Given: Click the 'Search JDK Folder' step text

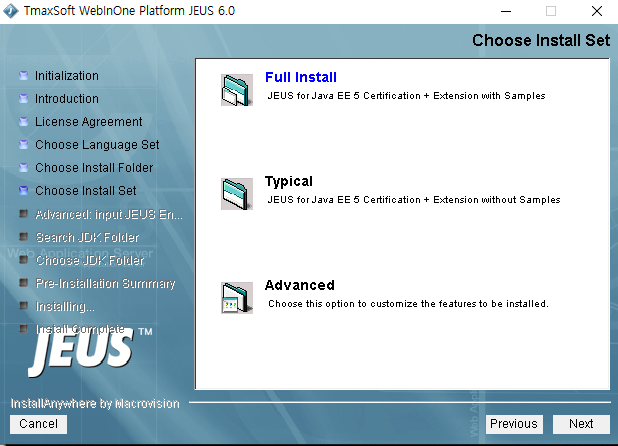Looking at the screenshot, I should coord(87,237).
